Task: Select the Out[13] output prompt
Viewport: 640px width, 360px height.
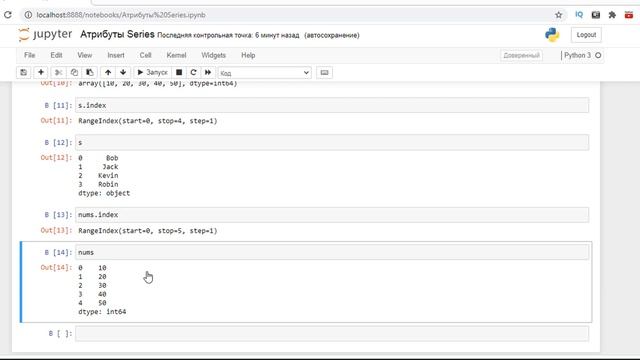Action: [x=56, y=231]
